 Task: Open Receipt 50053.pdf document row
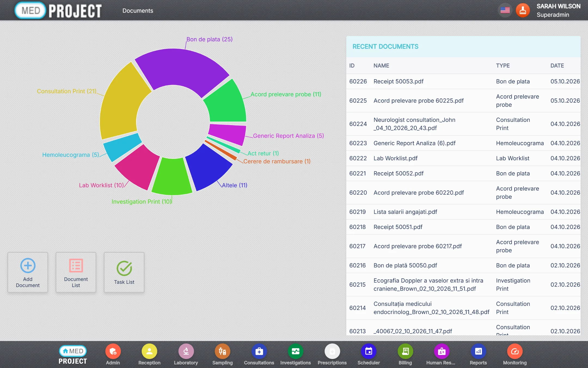coord(463,81)
